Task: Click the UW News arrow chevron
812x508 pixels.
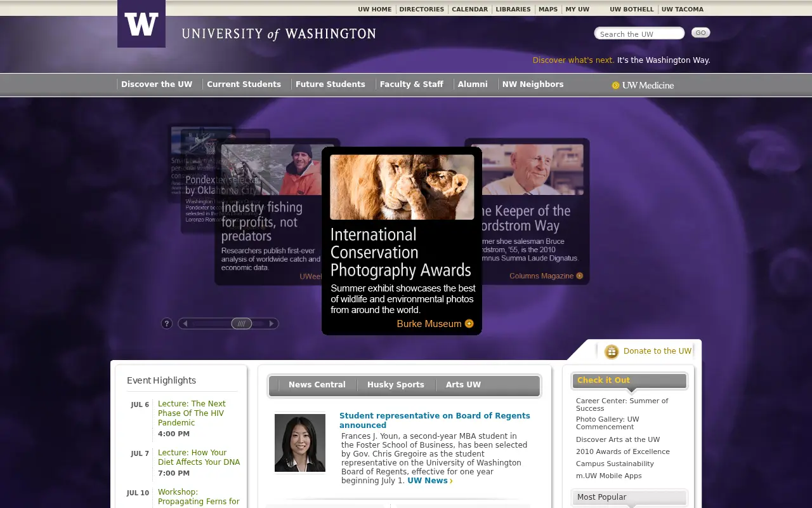Action: [451, 481]
